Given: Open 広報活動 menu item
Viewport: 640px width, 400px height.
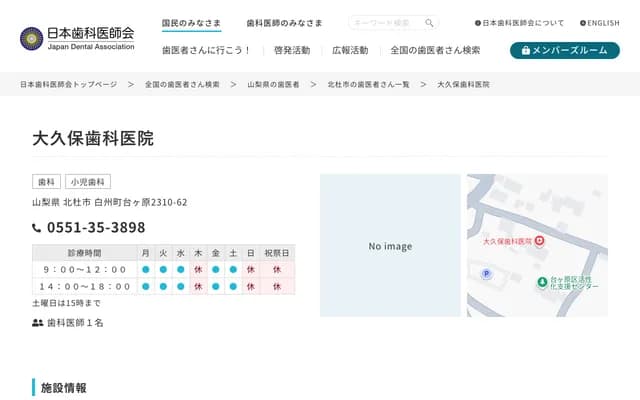Looking at the screenshot, I should pyautogui.click(x=350, y=50).
